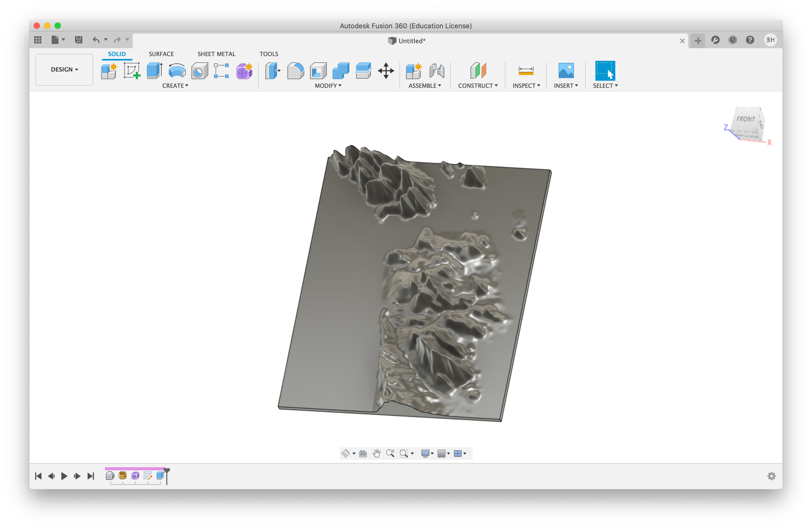Click the timeline Play button
This screenshot has width=812, height=528.
coord(64,476)
